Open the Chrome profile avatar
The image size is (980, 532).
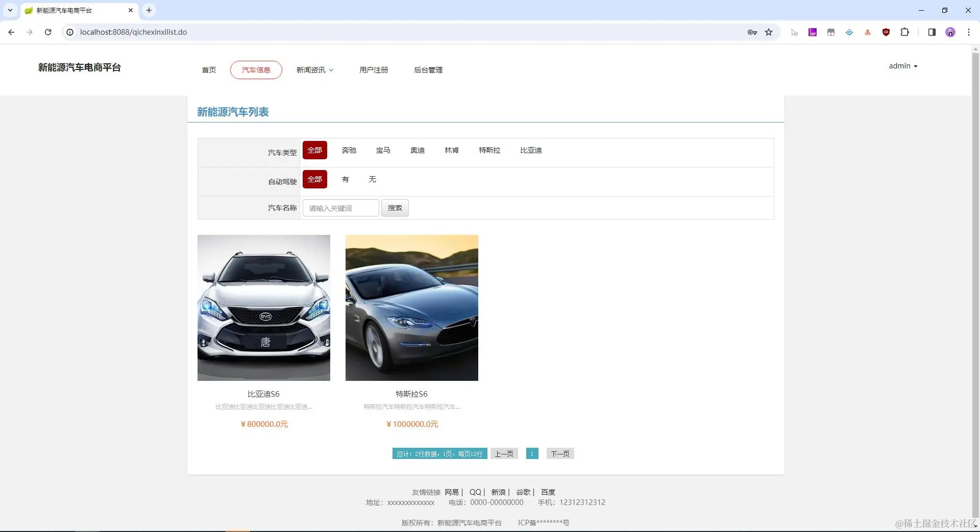(x=950, y=32)
